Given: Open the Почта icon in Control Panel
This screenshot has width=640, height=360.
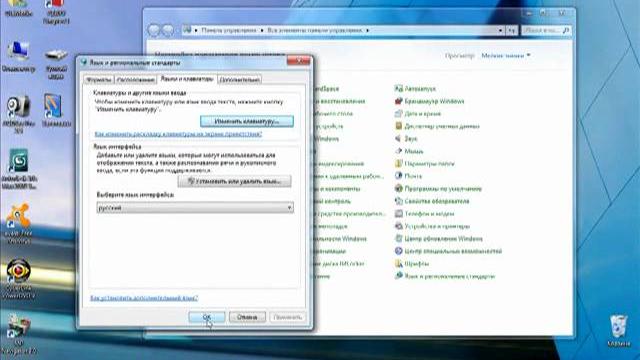Looking at the screenshot, I should tap(398, 176).
